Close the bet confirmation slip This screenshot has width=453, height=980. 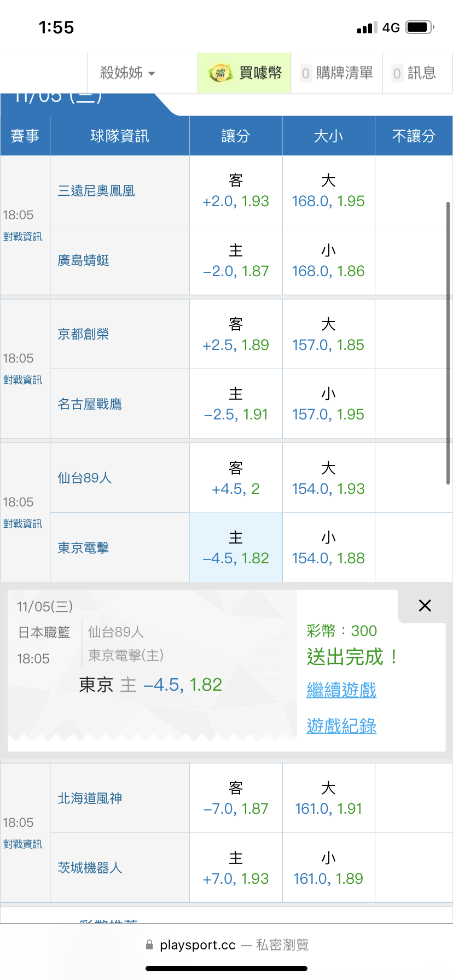pyautogui.click(x=425, y=605)
